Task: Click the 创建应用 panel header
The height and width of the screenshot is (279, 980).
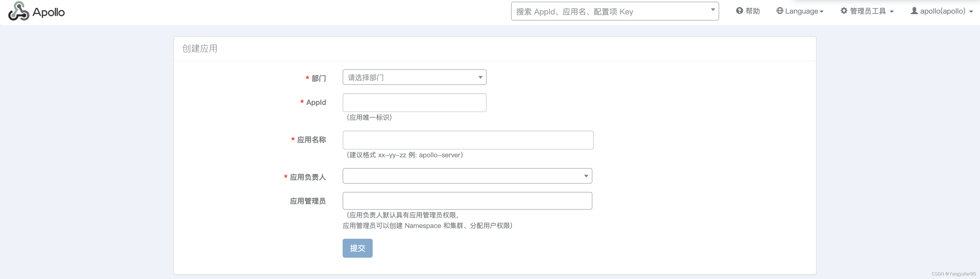Action: click(x=200, y=48)
